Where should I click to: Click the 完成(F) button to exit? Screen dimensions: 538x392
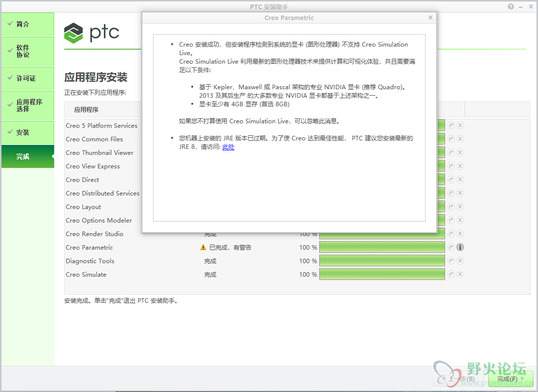point(510,378)
